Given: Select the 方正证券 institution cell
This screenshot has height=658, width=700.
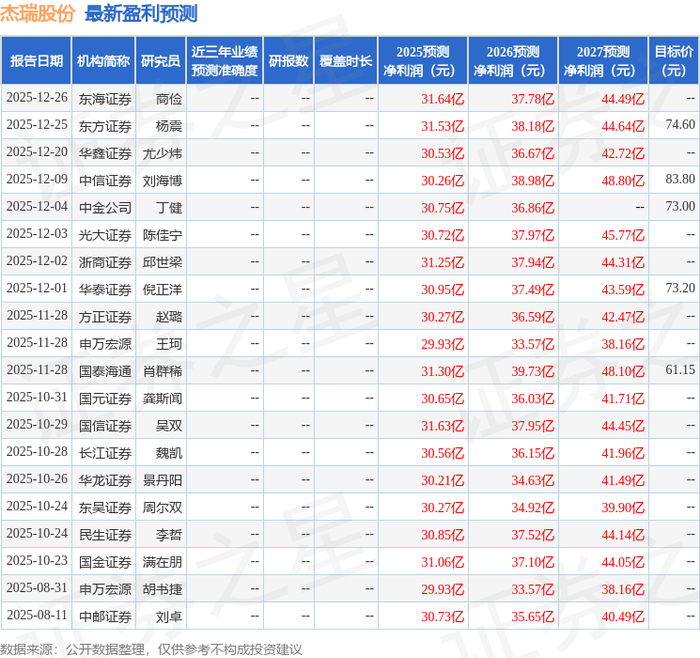Looking at the screenshot, I should point(105,317).
